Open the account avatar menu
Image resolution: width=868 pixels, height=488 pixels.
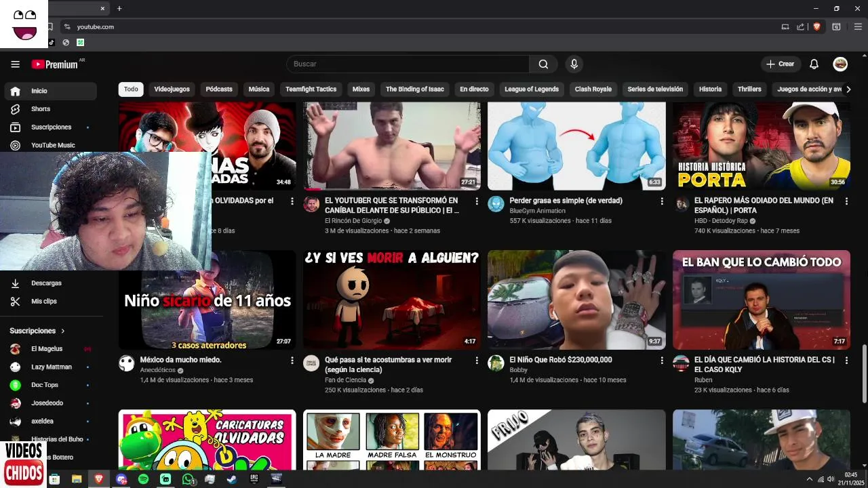840,64
